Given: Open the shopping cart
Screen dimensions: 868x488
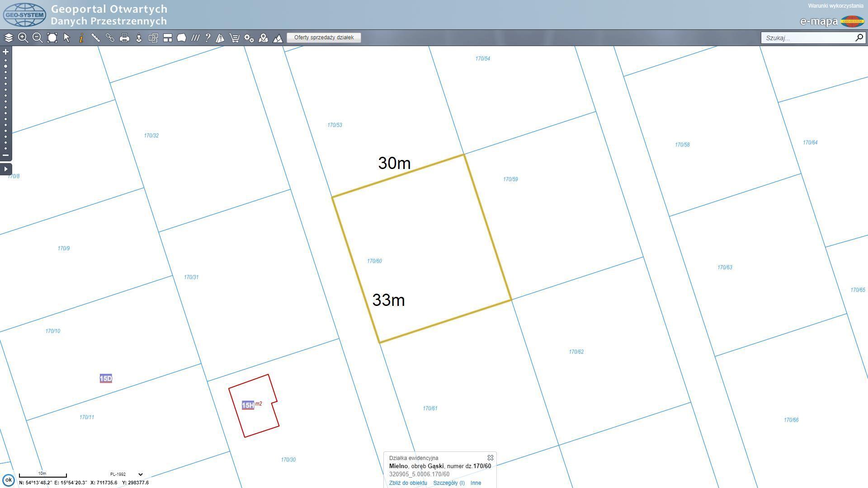Looking at the screenshot, I should [234, 38].
